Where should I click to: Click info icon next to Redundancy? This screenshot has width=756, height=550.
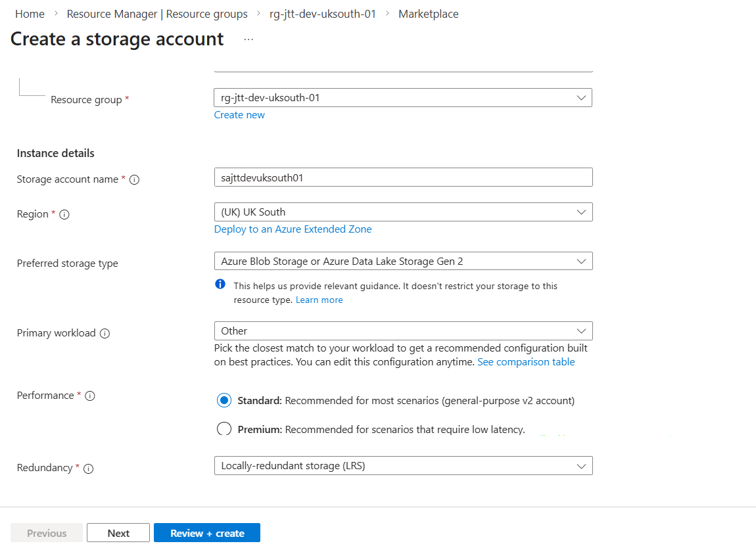88,469
